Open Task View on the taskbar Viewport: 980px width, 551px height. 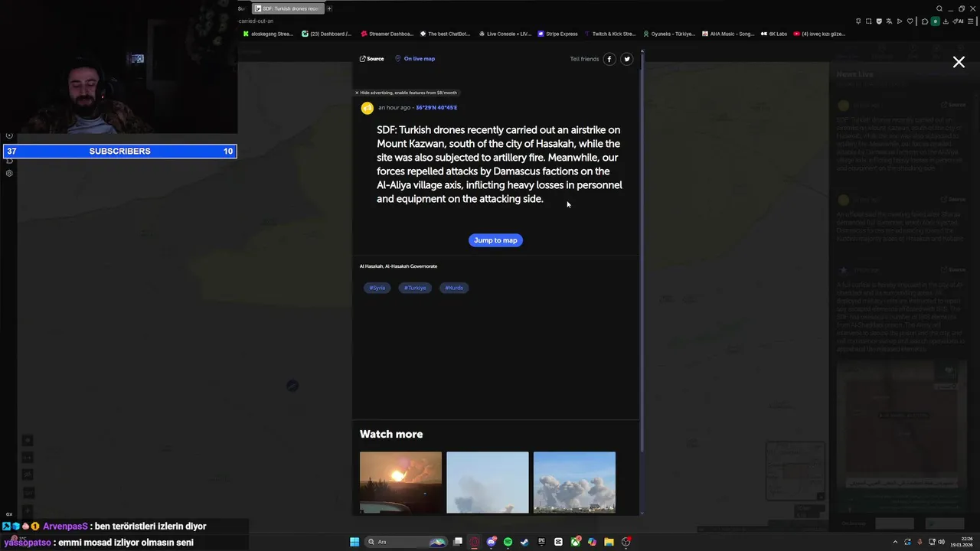click(458, 542)
